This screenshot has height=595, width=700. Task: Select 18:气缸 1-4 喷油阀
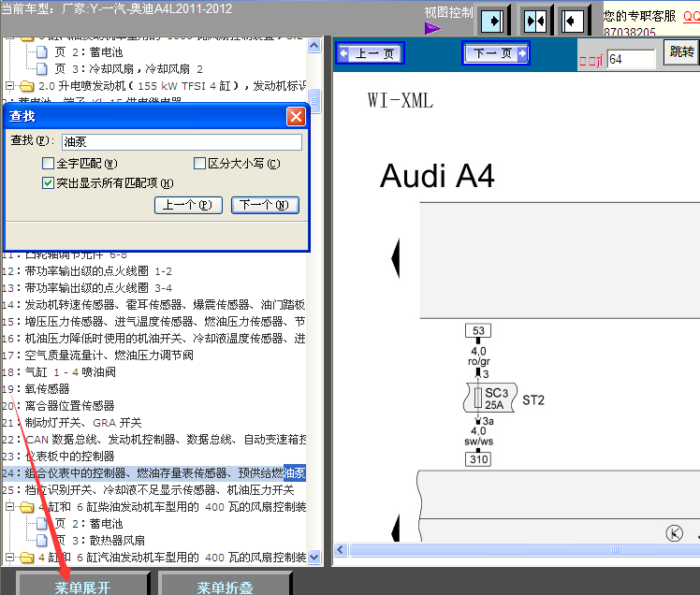click(x=59, y=372)
